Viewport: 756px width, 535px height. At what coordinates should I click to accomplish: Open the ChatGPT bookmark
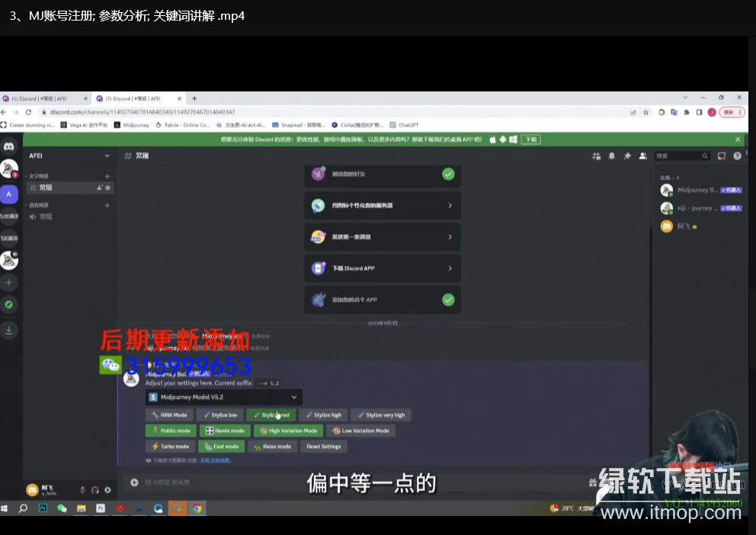point(404,125)
